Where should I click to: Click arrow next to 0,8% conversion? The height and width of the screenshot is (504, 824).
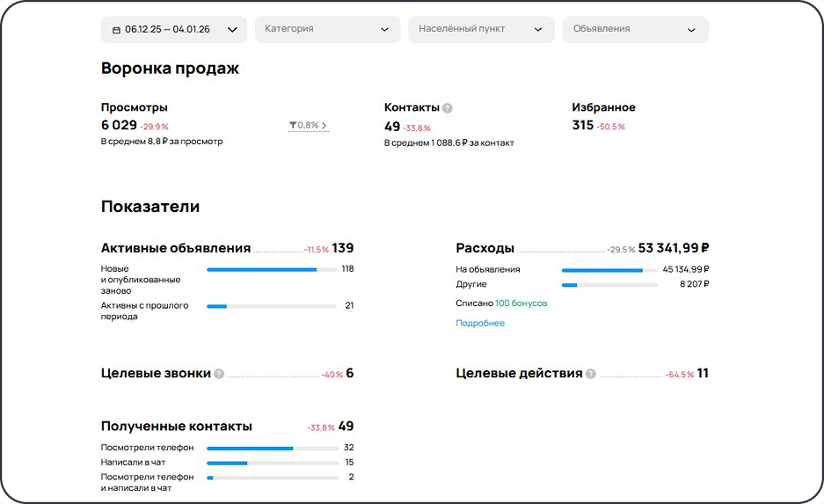click(324, 126)
